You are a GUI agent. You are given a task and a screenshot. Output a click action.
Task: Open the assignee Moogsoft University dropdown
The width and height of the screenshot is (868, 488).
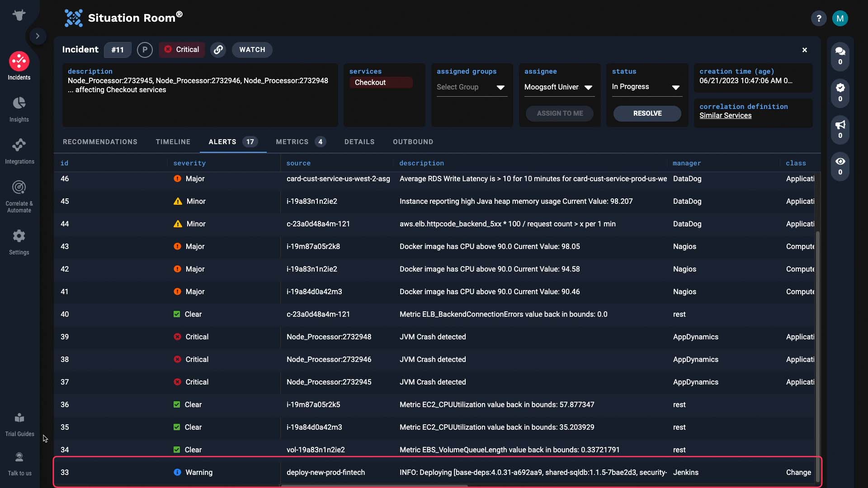(x=558, y=87)
